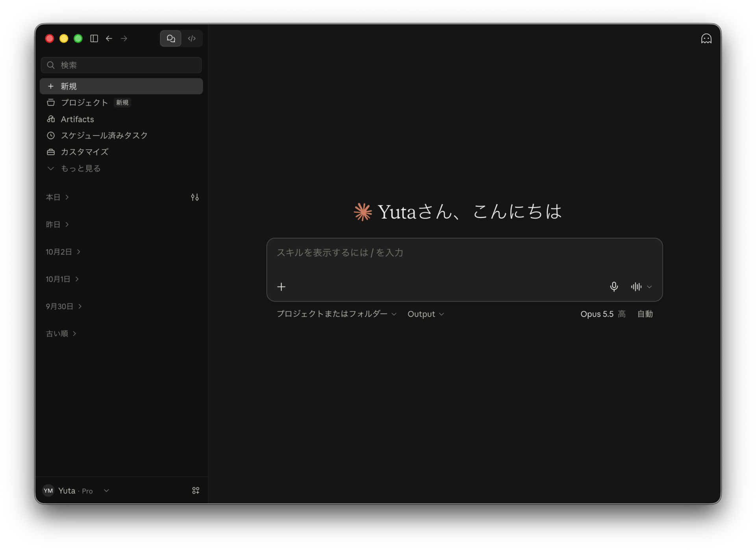Open Artifacts in the sidebar
The image size is (756, 550).
[121, 119]
